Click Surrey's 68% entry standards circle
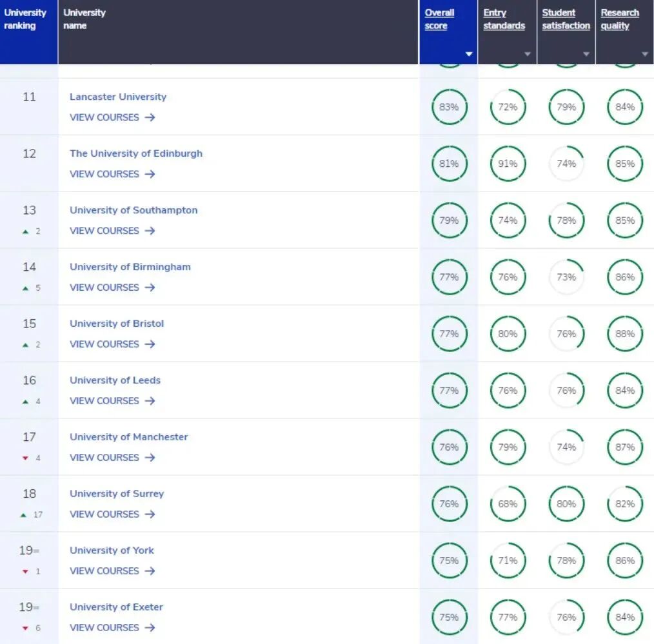 [x=508, y=504]
